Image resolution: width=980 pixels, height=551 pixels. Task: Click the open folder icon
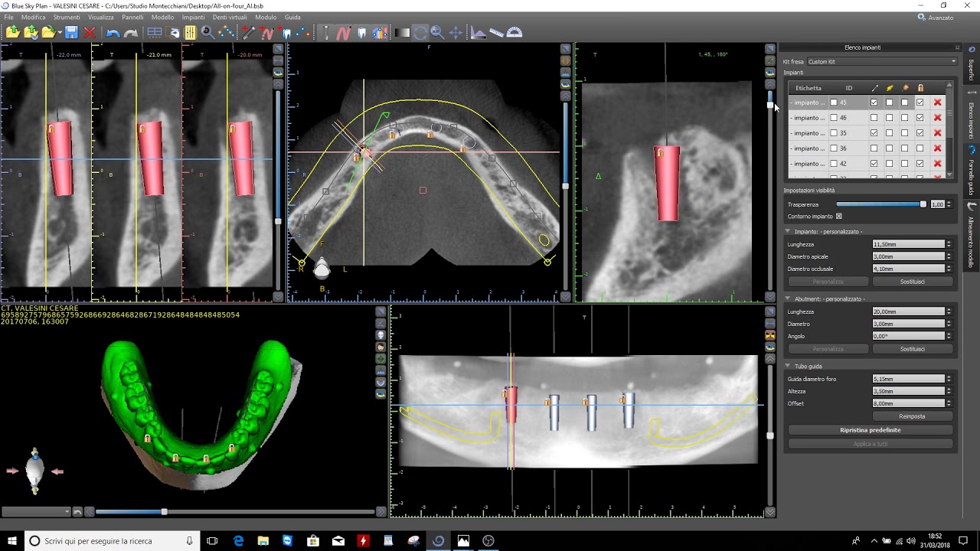pos(49,33)
